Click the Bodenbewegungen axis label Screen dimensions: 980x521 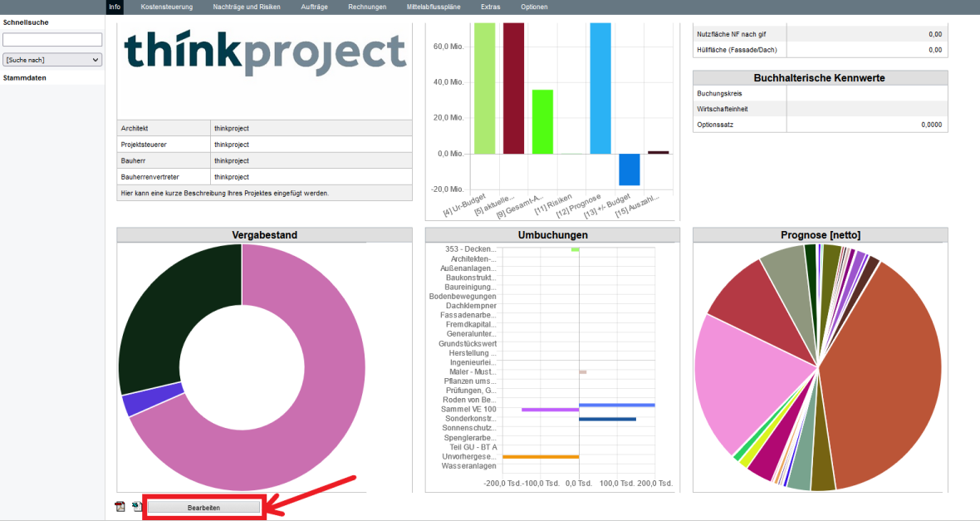pos(463,297)
